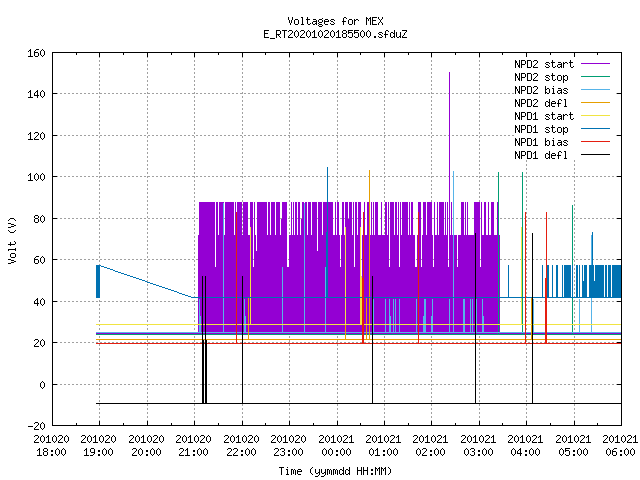This screenshot has width=640, height=480.
Task: Click the yellow NPD1 start legend line
Action: tap(595, 116)
